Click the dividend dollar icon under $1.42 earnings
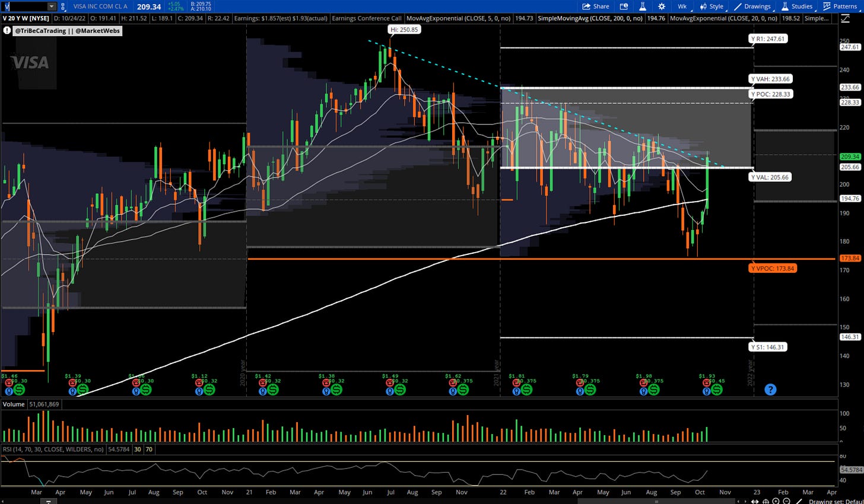Screen dimensions: 864x504 pyautogui.click(x=272, y=390)
